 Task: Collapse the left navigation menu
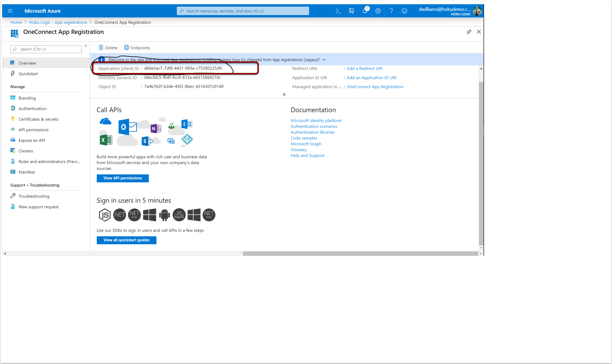86,46
